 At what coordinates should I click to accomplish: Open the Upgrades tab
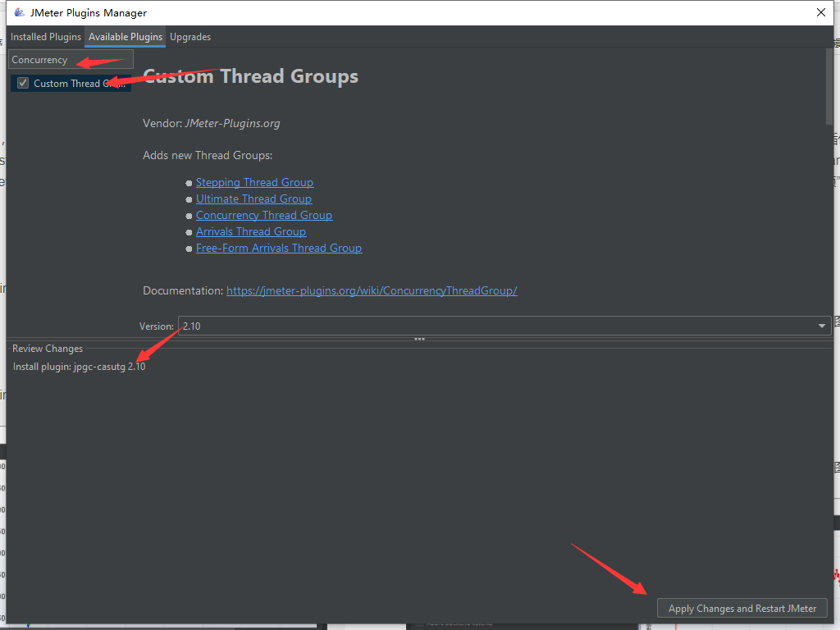point(190,37)
